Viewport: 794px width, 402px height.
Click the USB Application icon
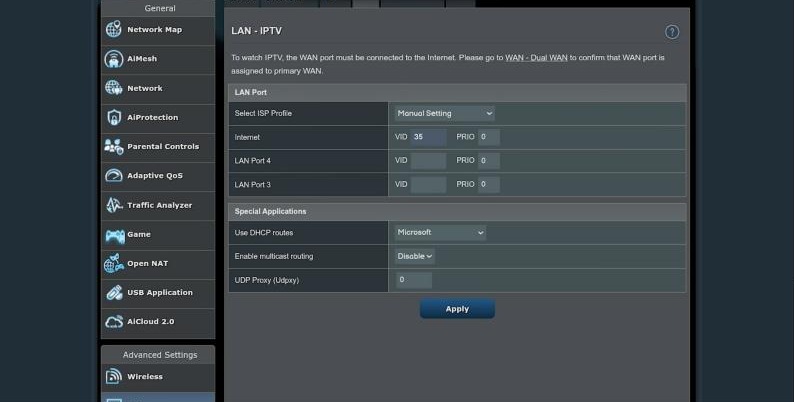coord(114,293)
